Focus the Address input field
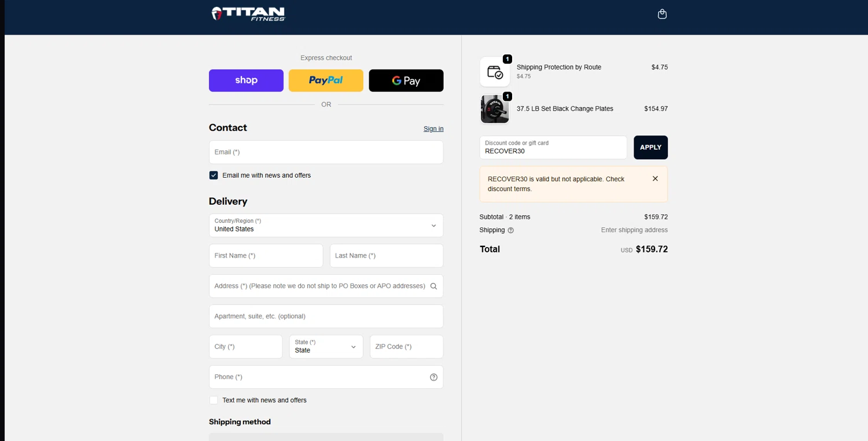Image resolution: width=868 pixels, height=441 pixels. [326, 286]
